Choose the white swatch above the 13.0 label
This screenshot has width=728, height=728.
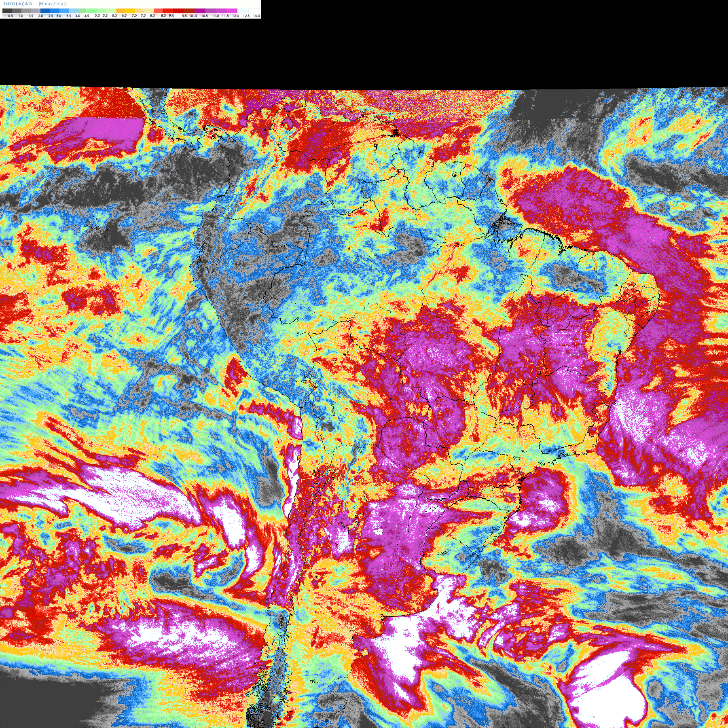[x=254, y=11]
